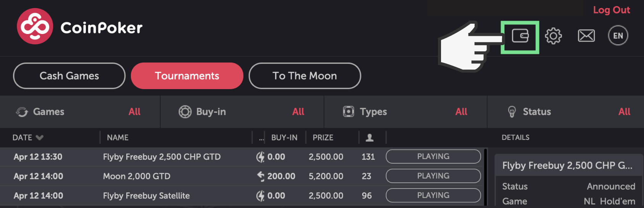This screenshot has width=644, height=208.
Task: Sort tournaments by DATE arrow
Action: coord(39,138)
